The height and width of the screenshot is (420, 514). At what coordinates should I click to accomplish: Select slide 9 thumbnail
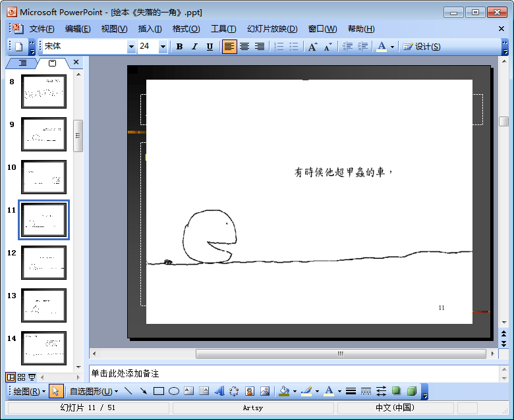[x=43, y=134]
